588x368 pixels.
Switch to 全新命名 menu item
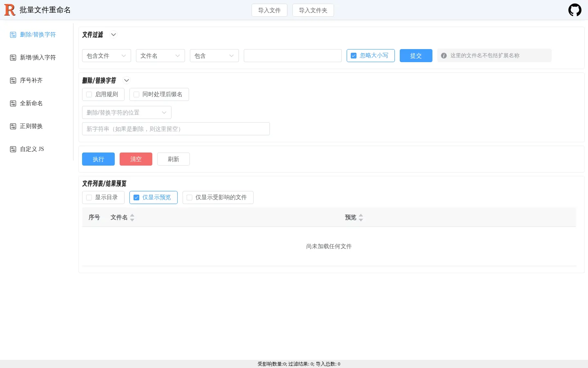click(x=37, y=103)
